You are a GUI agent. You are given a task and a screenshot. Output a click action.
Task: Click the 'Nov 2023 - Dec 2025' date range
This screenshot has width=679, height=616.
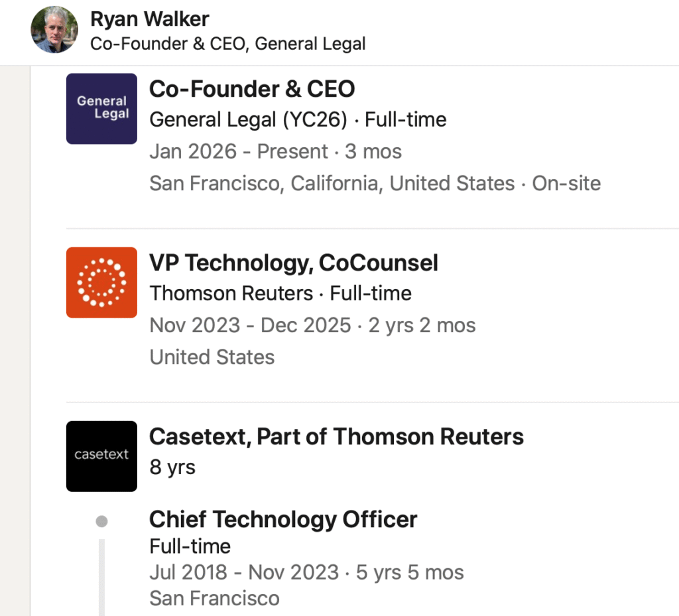[250, 325]
